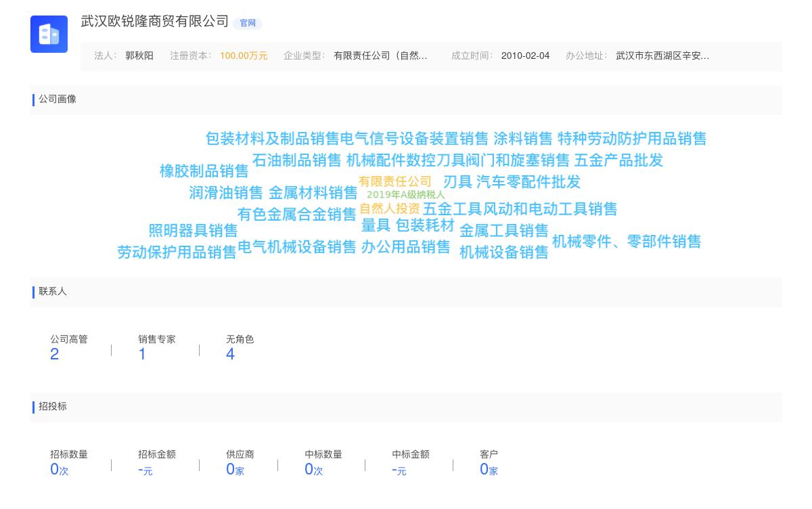Click tag 量具
The width and height of the screenshot is (812, 509).
coord(376,225)
